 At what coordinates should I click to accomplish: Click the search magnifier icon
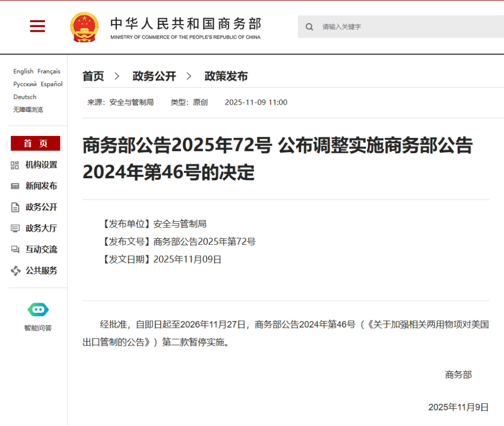coord(309,27)
